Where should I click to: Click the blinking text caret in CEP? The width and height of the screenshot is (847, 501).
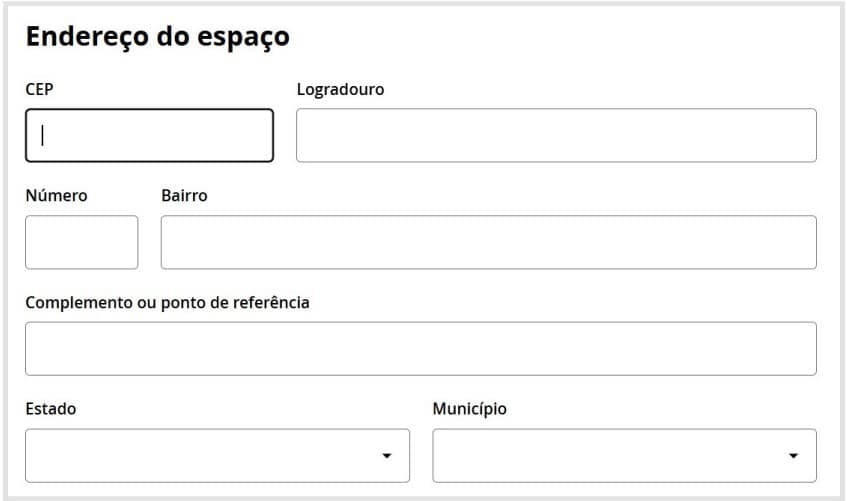pyautogui.click(x=43, y=135)
